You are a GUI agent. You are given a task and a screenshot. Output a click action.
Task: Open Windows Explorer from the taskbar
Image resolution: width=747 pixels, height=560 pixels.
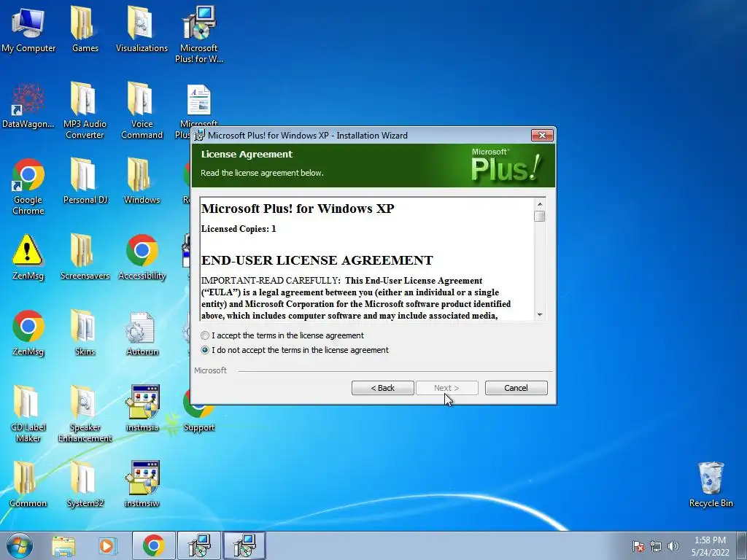[x=63, y=545]
